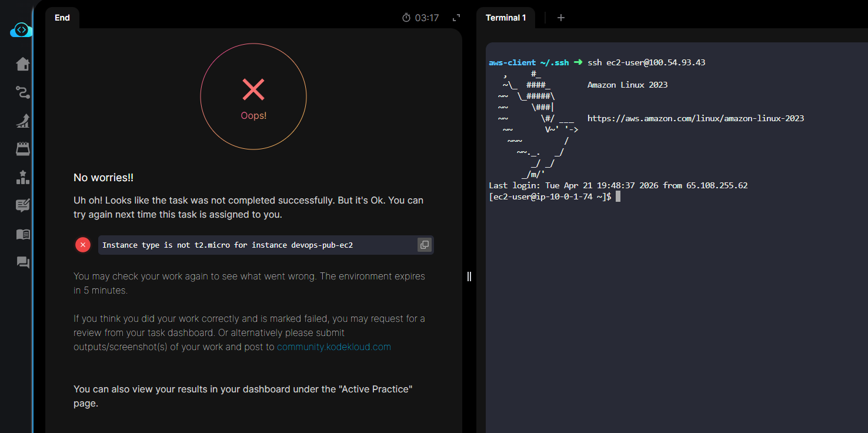Open the Home page from sidebar
Viewport: 868px width, 433px height.
click(x=23, y=64)
